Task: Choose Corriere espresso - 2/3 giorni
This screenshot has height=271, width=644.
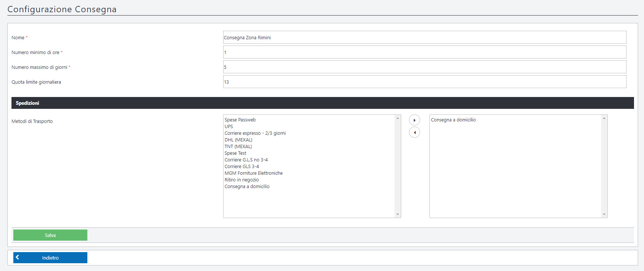Action: tap(255, 133)
